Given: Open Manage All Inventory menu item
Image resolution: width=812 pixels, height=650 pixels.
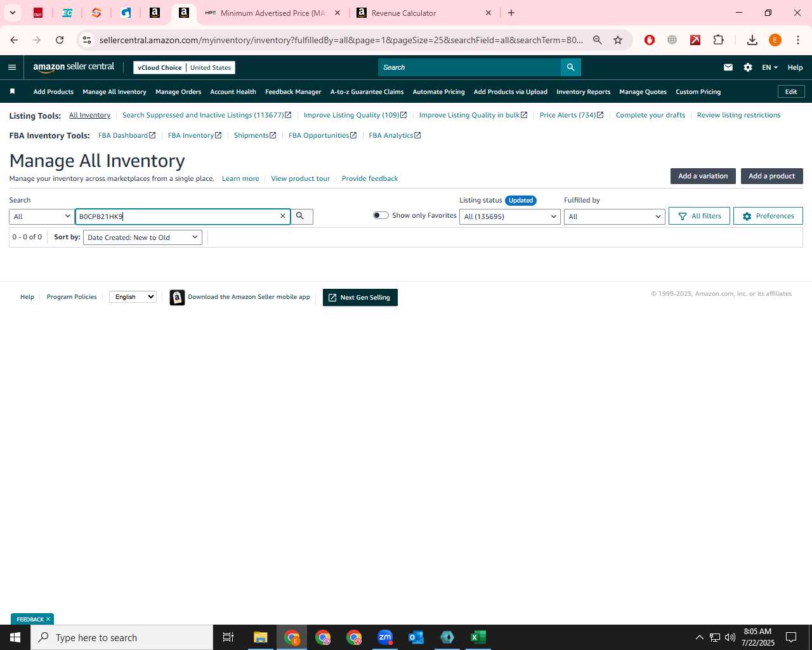Looking at the screenshot, I should point(114,91).
